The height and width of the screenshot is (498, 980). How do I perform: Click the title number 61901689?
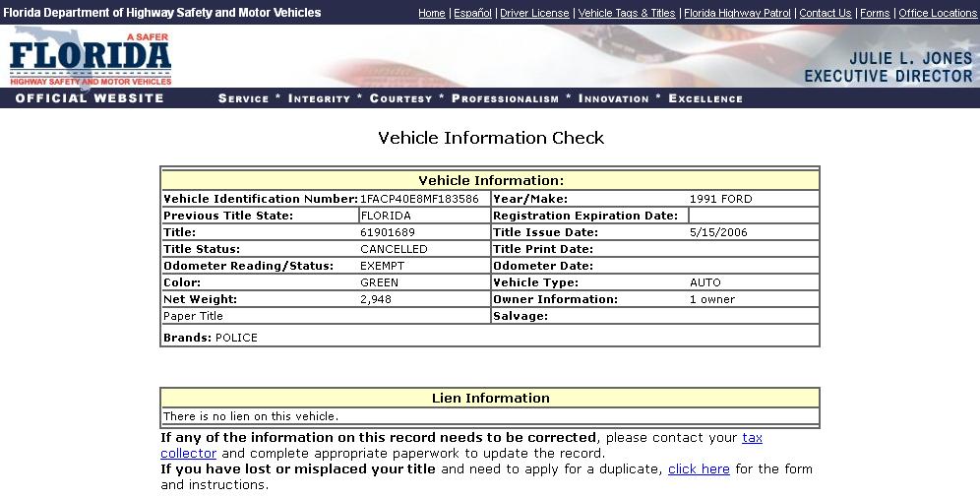pyautogui.click(x=388, y=232)
